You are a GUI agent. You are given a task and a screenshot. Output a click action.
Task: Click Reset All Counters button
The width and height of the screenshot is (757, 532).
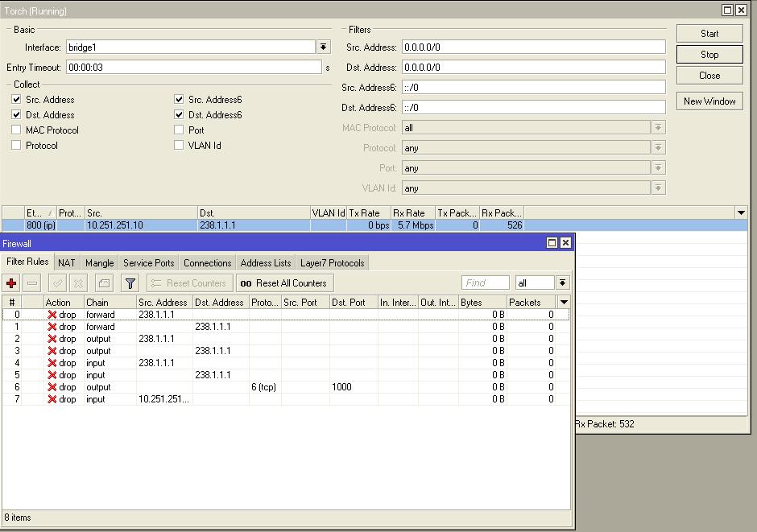point(284,283)
